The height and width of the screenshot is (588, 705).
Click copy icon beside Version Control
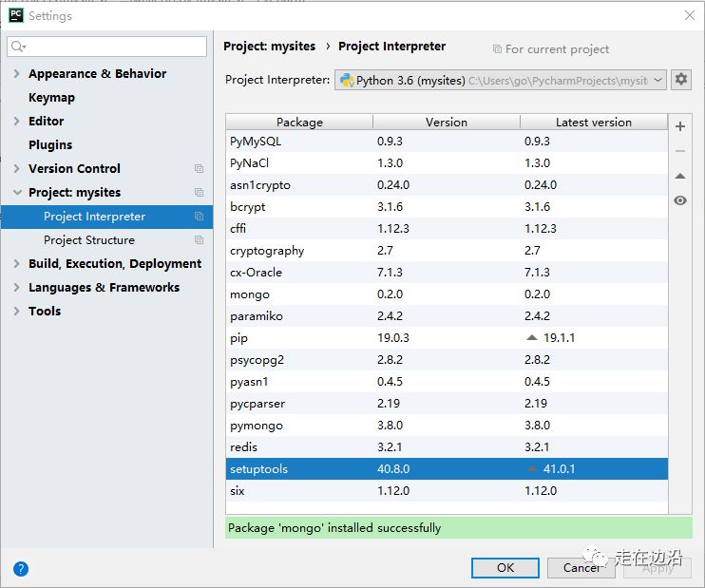tap(199, 168)
